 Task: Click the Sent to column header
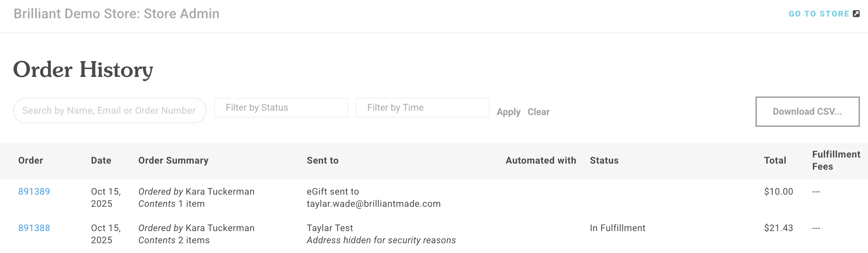coord(322,161)
